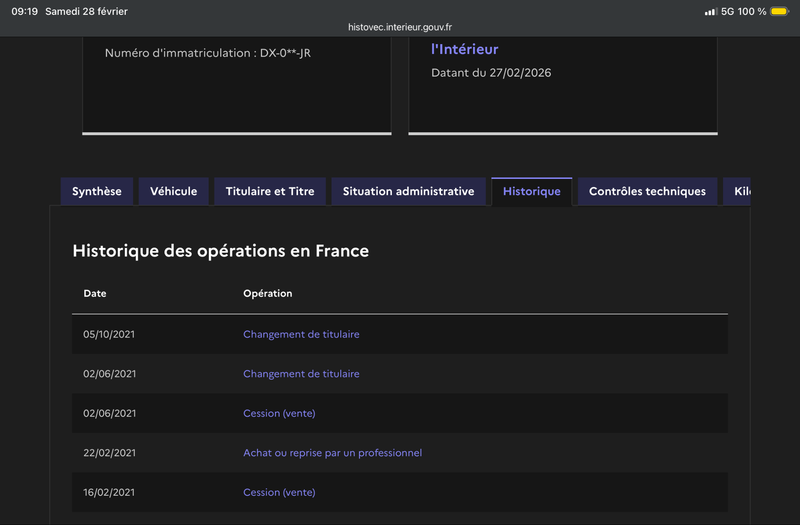800x525 pixels.
Task: Tap the cellular signal bars icon
Action: pos(710,12)
